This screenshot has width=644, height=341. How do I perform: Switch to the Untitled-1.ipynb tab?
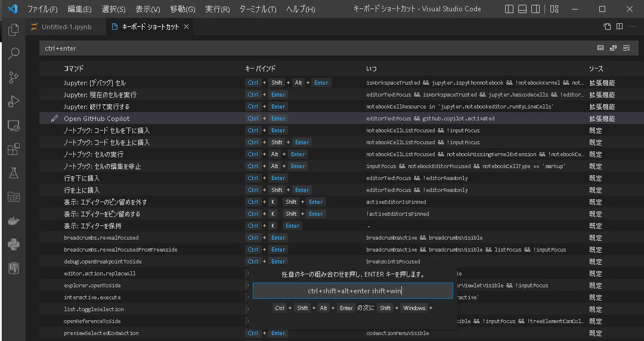pyautogui.click(x=66, y=27)
